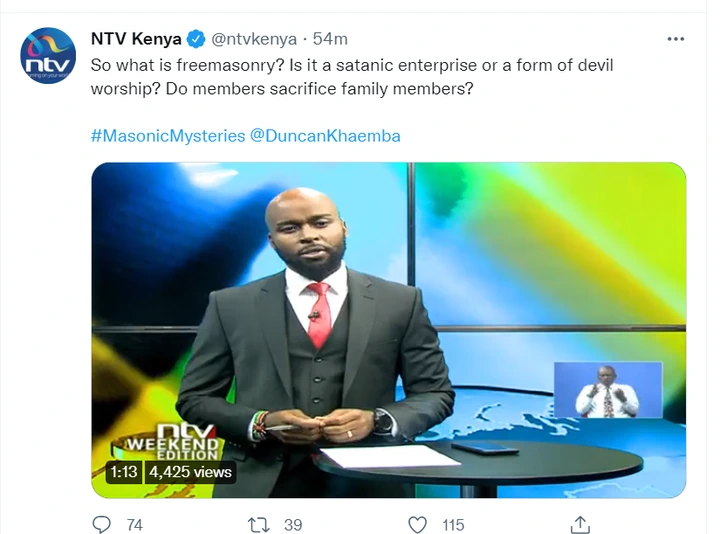Screen dimensions: 720x534
Task: Open the #MasonicMysteries hashtag
Action: [x=168, y=136]
